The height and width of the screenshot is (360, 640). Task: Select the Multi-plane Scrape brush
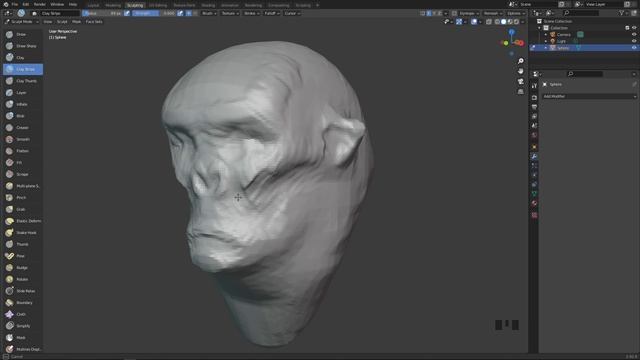22,186
